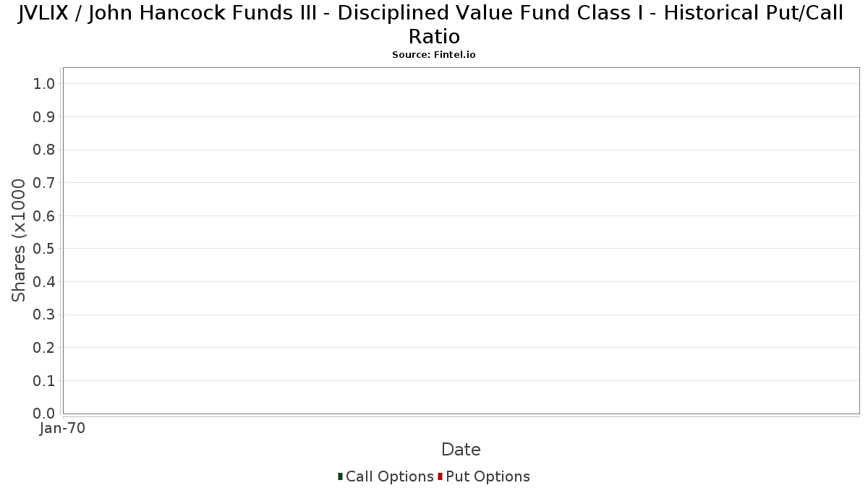Image resolution: width=868 pixels, height=488 pixels.
Task: Click the green Call Options legend marker
Action: pyautogui.click(x=340, y=476)
